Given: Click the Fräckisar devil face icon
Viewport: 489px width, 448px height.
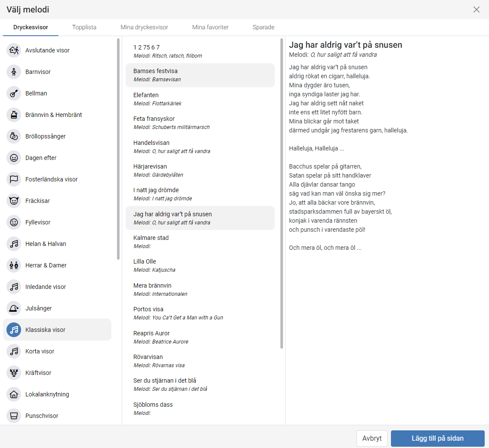Looking at the screenshot, I should point(14,201).
